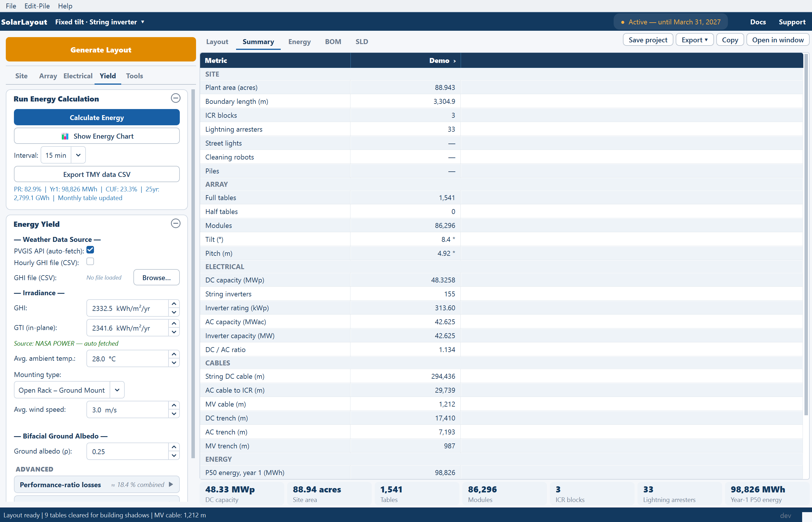Open the Docs link
The image size is (812, 522).
[x=758, y=22]
